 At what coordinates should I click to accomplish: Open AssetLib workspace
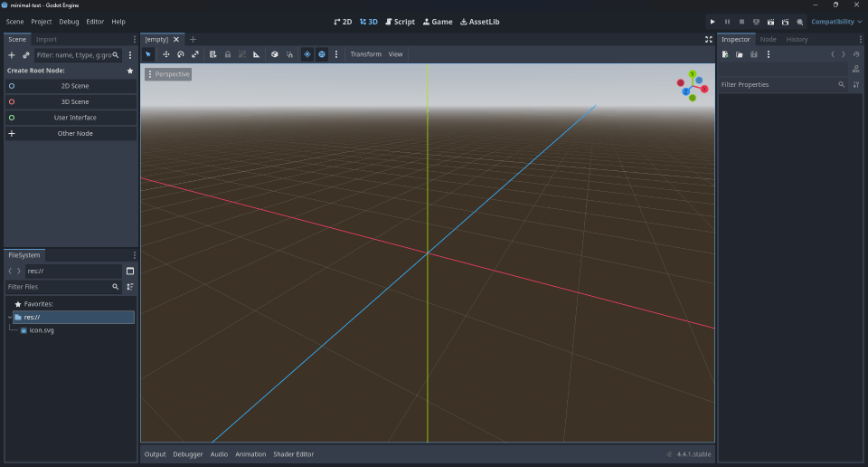(x=480, y=22)
